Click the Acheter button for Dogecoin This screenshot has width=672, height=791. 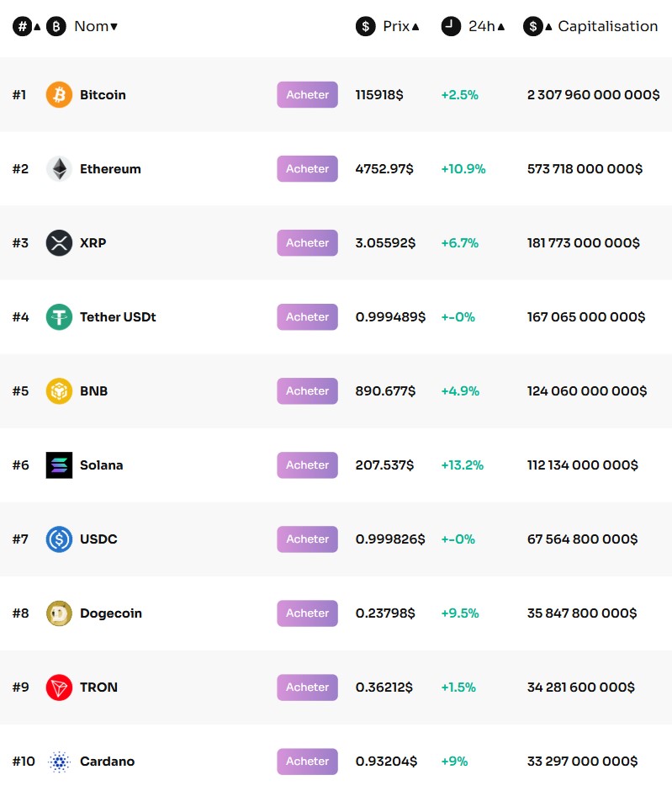tap(306, 613)
